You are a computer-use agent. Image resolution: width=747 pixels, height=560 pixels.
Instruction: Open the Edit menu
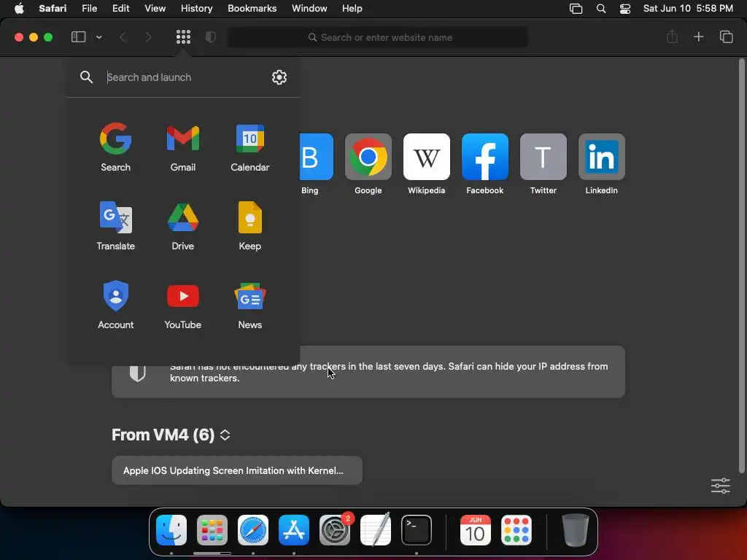[120, 9]
